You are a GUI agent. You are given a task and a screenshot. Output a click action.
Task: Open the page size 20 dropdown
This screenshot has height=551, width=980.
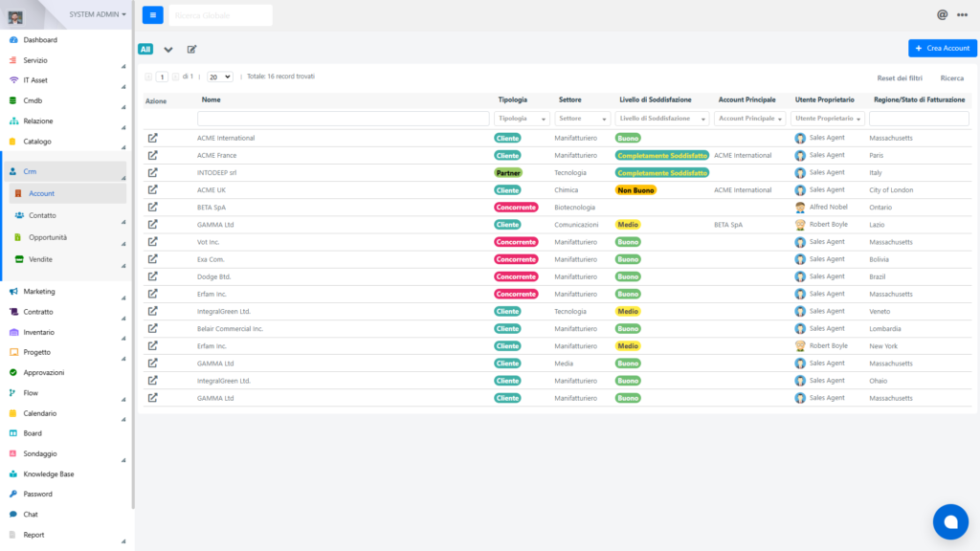[219, 77]
